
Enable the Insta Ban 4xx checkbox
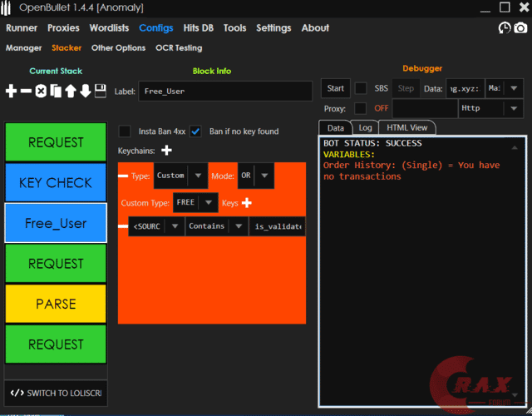pyautogui.click(x=125, y=131)
